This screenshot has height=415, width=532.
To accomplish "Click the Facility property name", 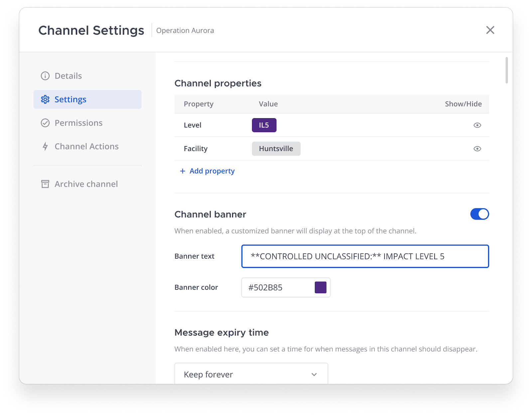I will coord(196,149).
